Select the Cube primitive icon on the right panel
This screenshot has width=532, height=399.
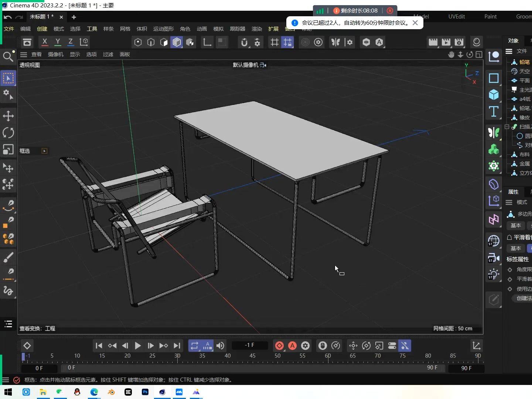[x=494, y=95]
